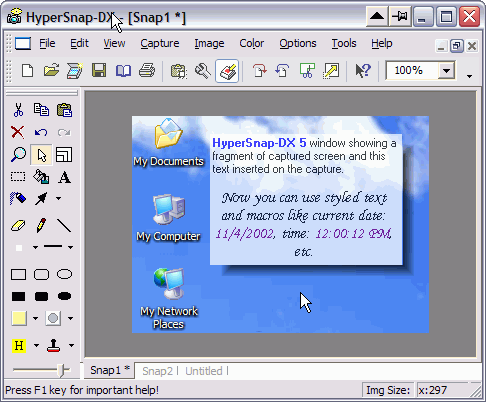Viewport: 486px width, 402px height.
Task: Click the Cut scissors tool
Action: [x=18, y=110]
